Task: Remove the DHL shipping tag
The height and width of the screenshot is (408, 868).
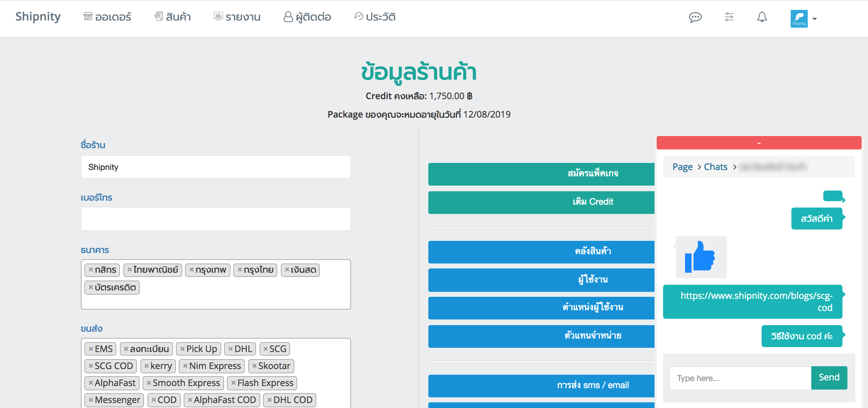Action: pos(230,349)
